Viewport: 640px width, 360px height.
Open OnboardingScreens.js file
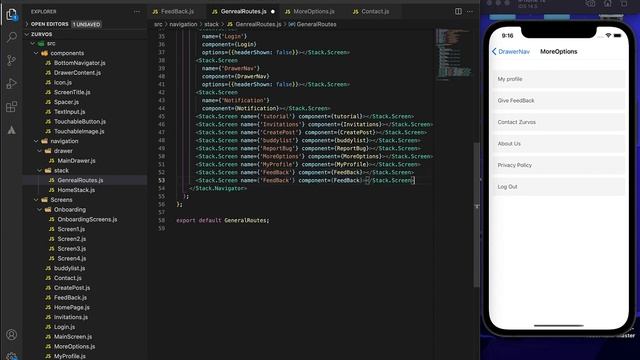click(87, 220)
